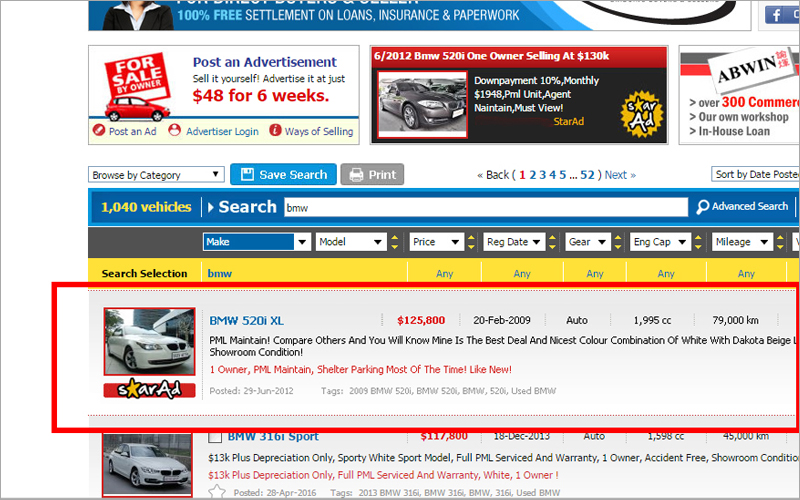Image resolution: width=800 pixels, height=500 pixels.
Task: Click the gold Star Ad seal in the featured ad
Action: [641, 115]
